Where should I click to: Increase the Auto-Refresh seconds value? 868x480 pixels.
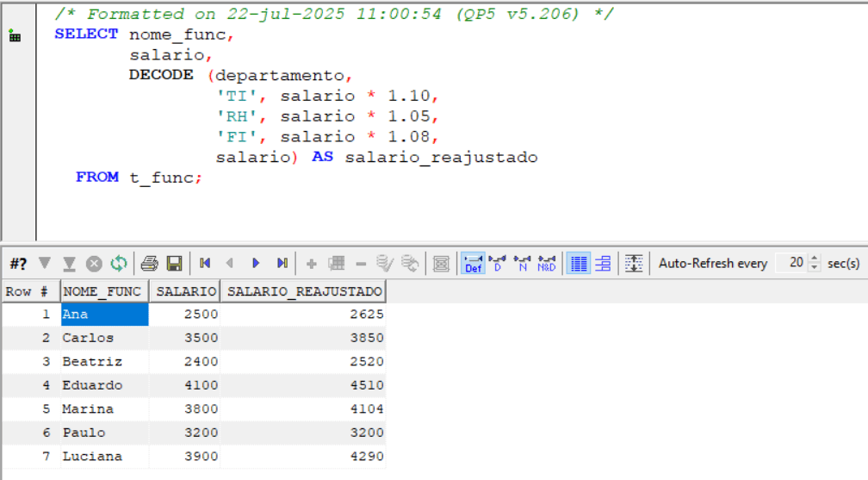coord(815,259)
